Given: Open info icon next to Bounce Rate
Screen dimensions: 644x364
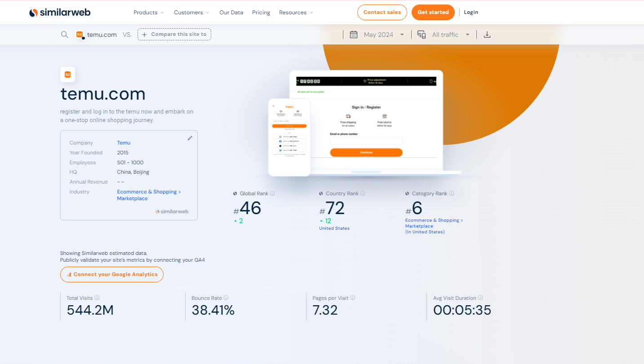Looking at the screenshot, I should 226,298.
